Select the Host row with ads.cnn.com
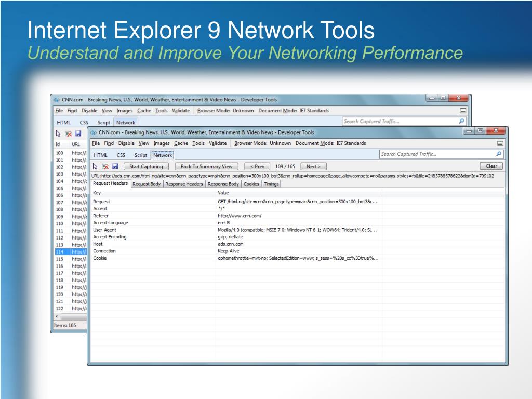The image size is (532, 399). coord(297,244)
